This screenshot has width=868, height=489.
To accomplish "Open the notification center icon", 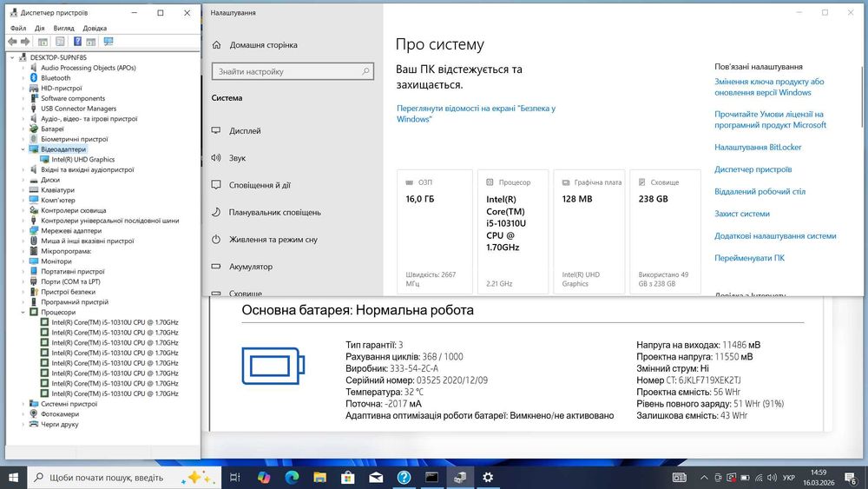I will (x=852, y=478).
